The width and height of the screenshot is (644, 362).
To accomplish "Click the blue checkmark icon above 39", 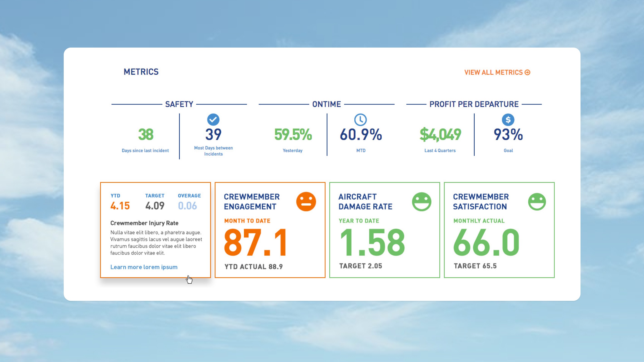I will (213, 120).
